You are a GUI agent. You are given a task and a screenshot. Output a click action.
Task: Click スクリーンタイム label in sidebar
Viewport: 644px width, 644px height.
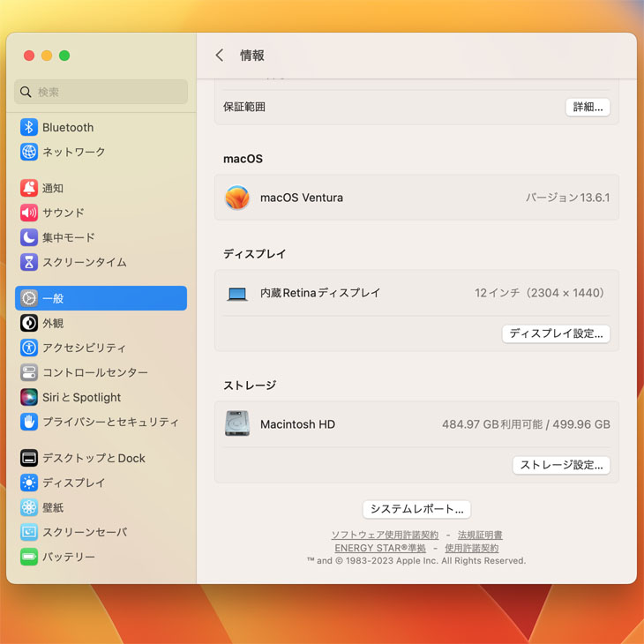tap(85, 262)
